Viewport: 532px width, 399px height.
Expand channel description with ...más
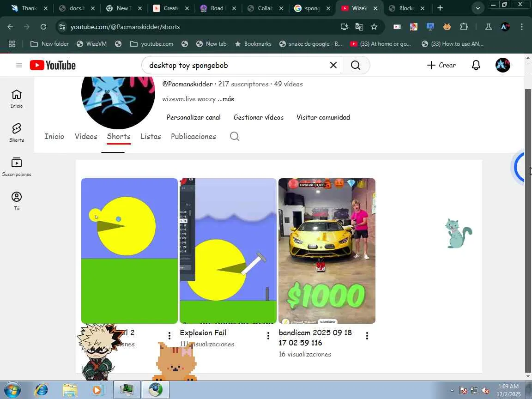click(x=226, y=99)
